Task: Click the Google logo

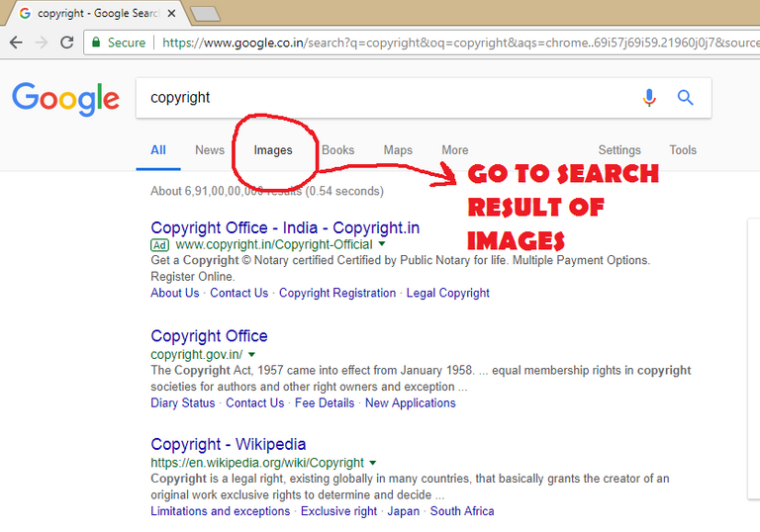Action: [x=65, y=99]
